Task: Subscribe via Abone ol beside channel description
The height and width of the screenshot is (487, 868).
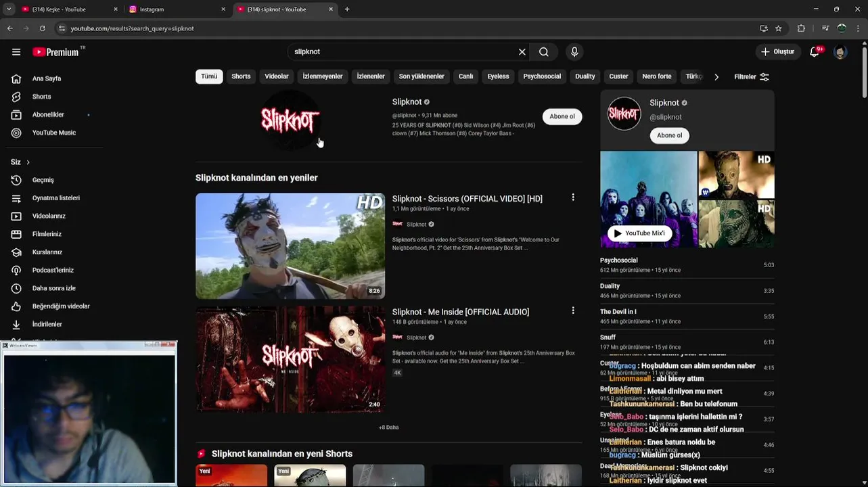Action: tap(562, 116)
